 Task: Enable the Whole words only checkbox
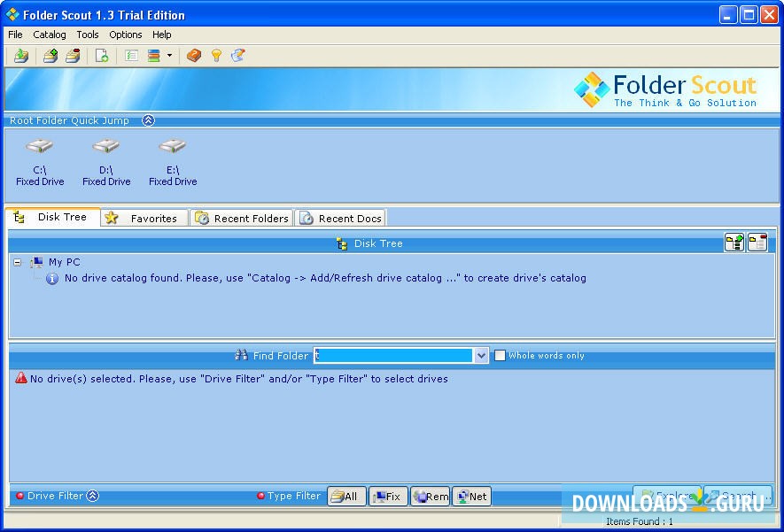(x=500, y=355)
